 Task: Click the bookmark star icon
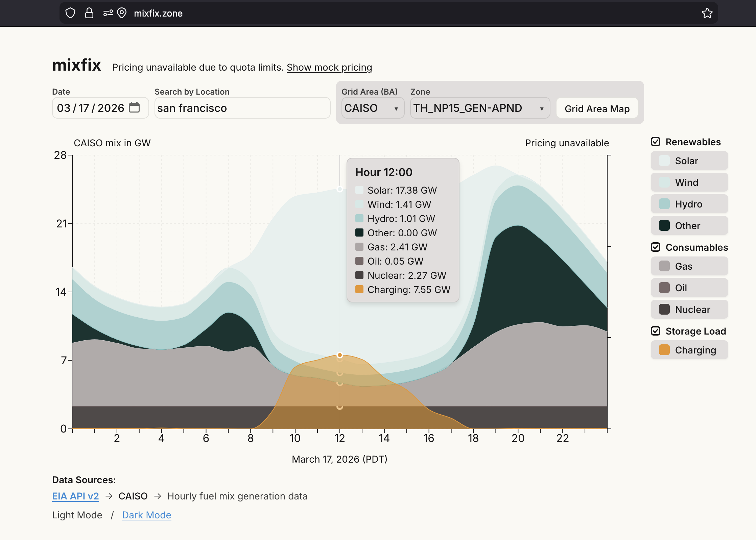707,13
